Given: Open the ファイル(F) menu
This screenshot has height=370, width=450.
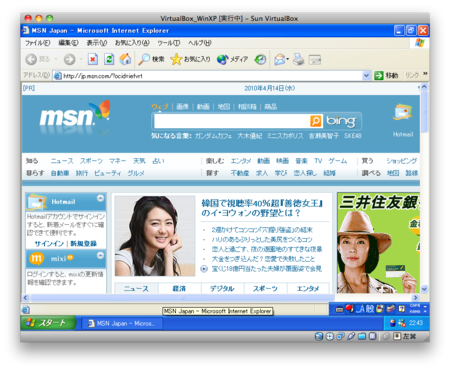Looking at the screenshot, I should (x=37, y=43).
